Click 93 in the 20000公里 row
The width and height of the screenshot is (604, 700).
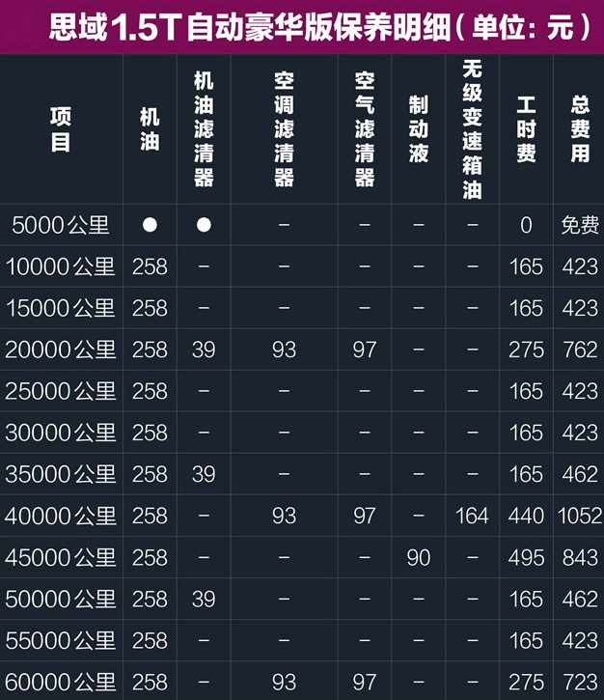[x=285, y=350]
